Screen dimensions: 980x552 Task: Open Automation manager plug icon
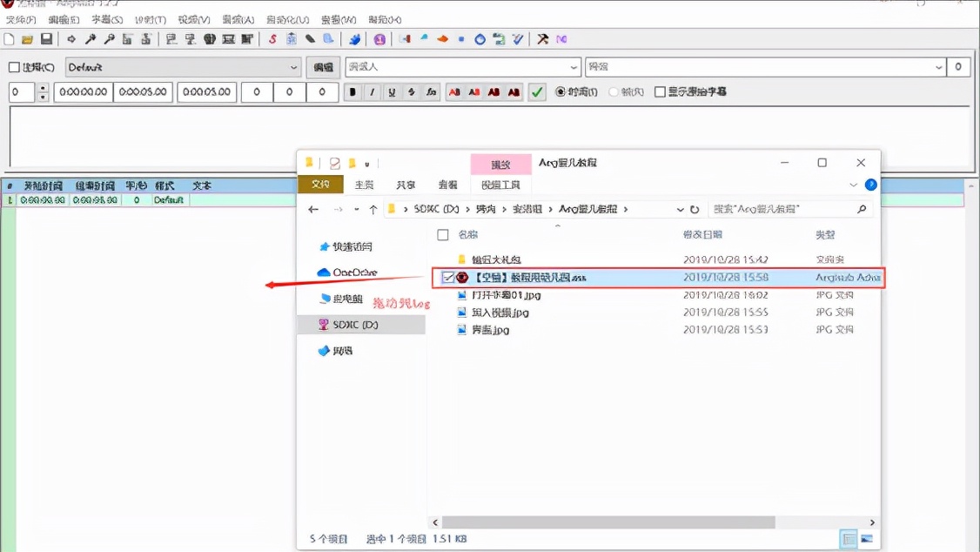[354, 39]
